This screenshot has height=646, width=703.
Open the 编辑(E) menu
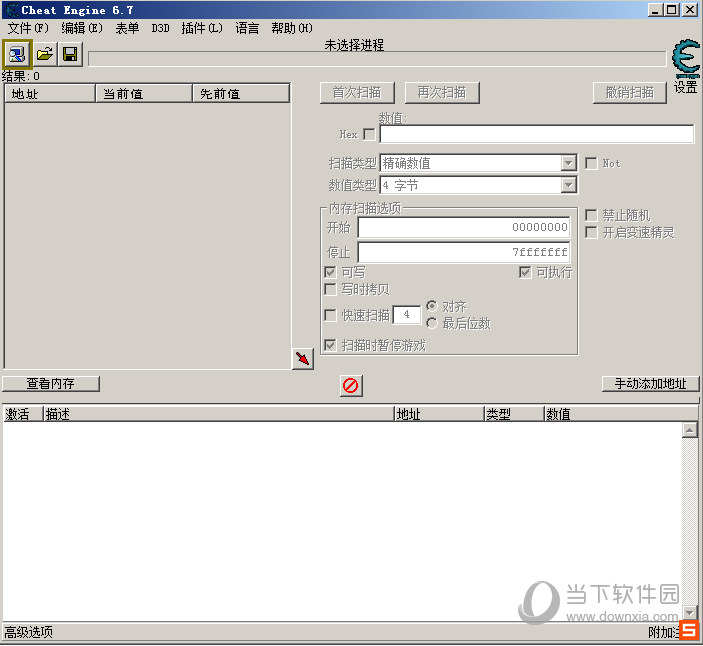[x=82, y=28]
